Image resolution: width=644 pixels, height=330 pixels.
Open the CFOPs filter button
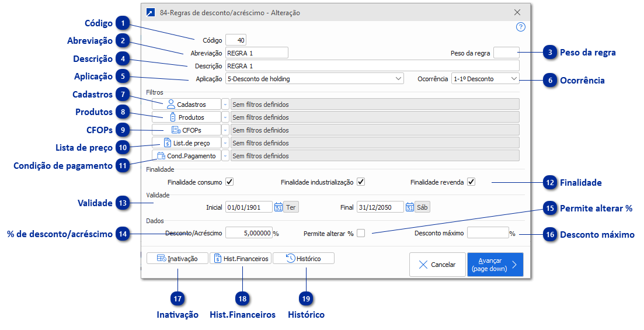coord(186,130)
